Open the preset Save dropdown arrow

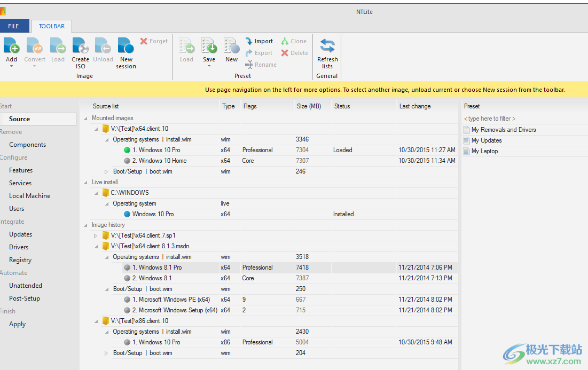point(209,66)
